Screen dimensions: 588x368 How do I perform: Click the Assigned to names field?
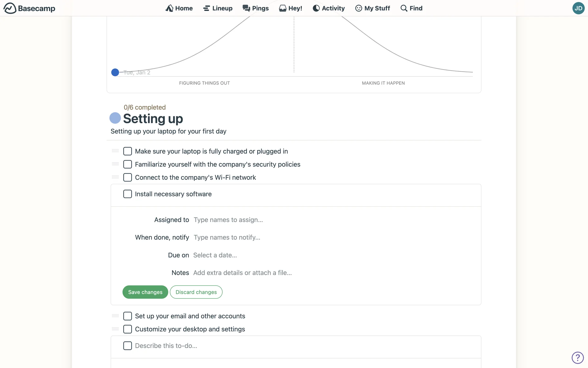pos(228,220)
